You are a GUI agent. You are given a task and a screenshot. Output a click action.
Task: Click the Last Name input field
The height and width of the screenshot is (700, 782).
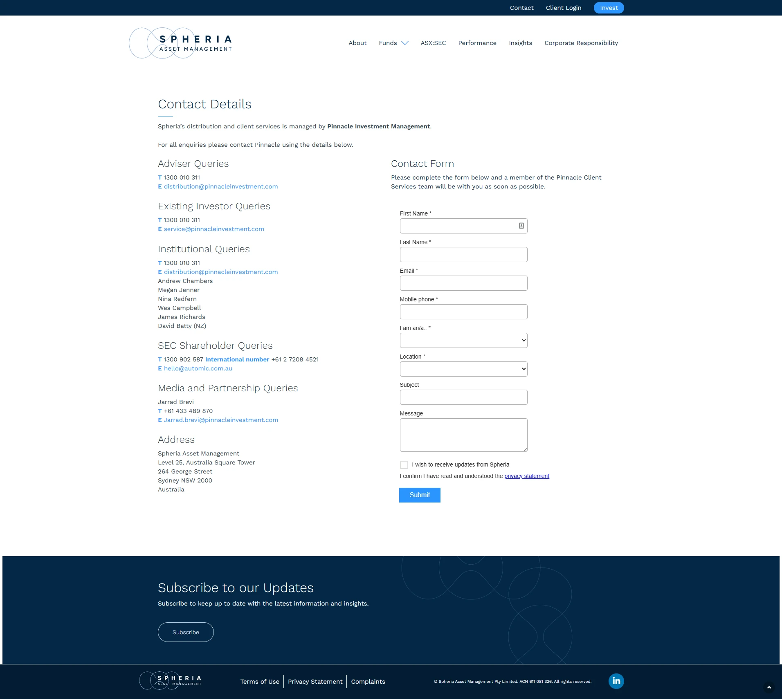pos(463,255)
